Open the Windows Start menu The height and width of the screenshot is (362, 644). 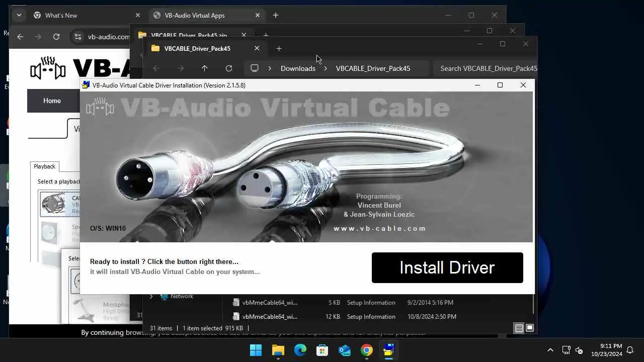tap(256, 350)
